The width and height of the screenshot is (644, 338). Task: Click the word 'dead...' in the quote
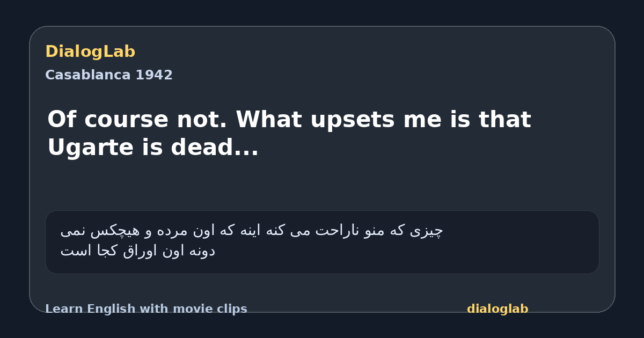[215, 148]
